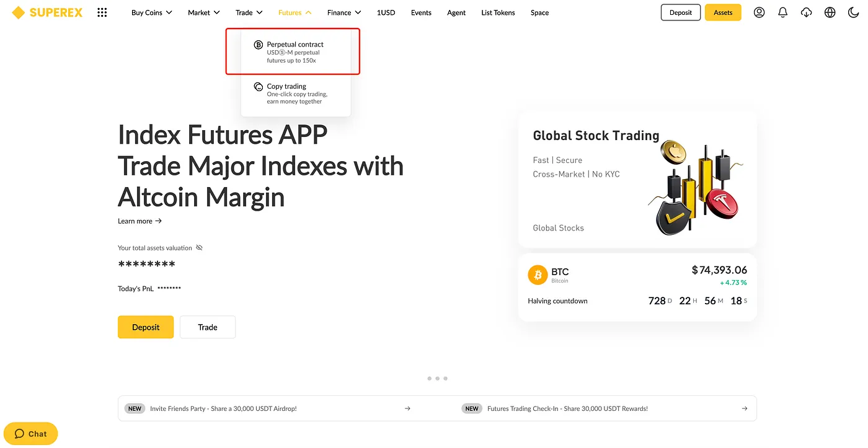Viewport: 868px width, 448px height.
Task: Open the notifications bell
Action: [x=782, y=12]
